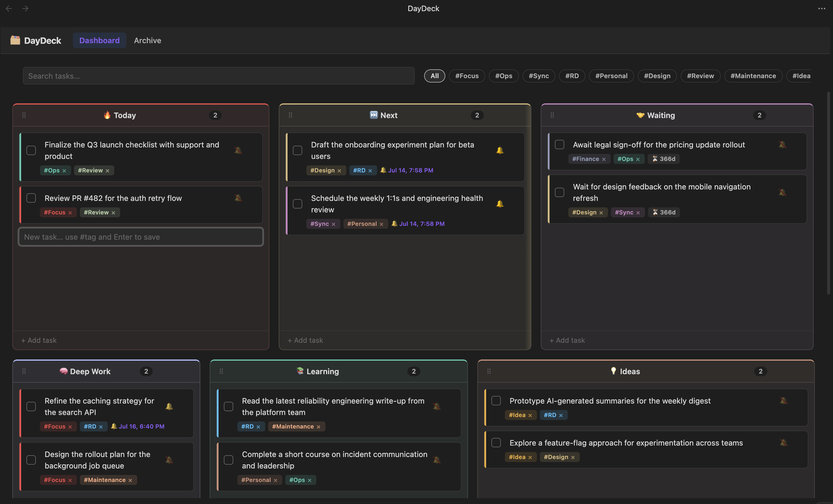Image resolution: width=833 pixels, height=504 pixels.
Task: Remove #Personal tag from Complete short course task
Action: click(276, 480)
